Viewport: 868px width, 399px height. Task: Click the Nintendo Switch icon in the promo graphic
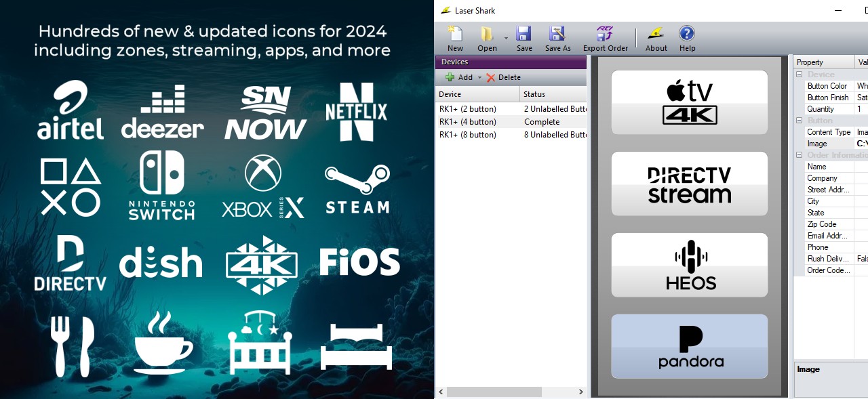click(x=161, y=186)
